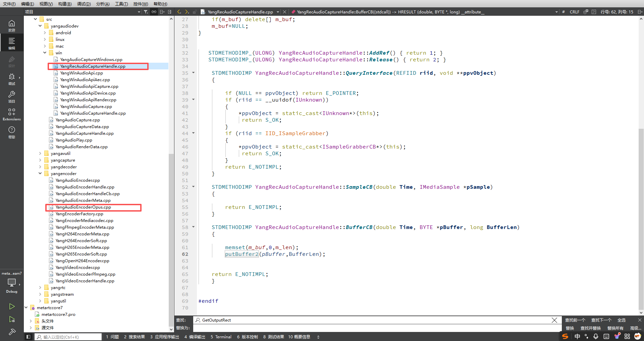Fold the QueryInterface function at line 35

[193, 73]
